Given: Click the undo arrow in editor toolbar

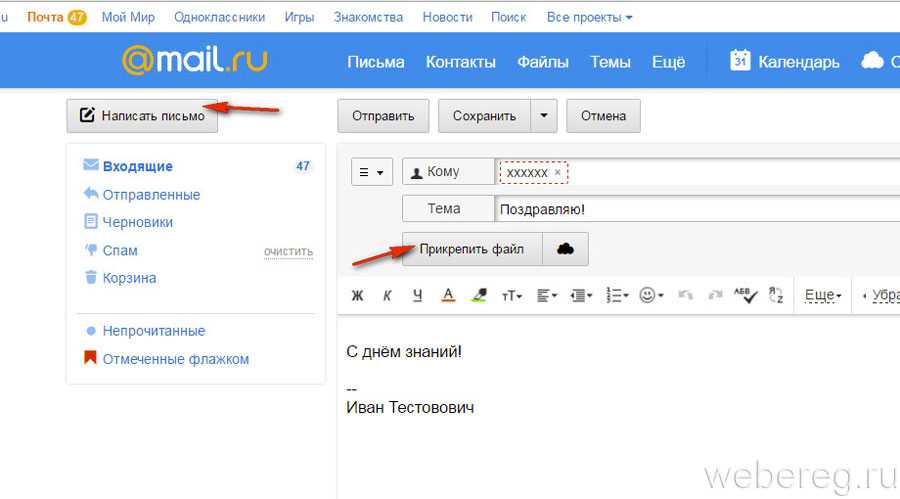Looking at the screenshot, I should pyautogui.click(x=685, y=295).
